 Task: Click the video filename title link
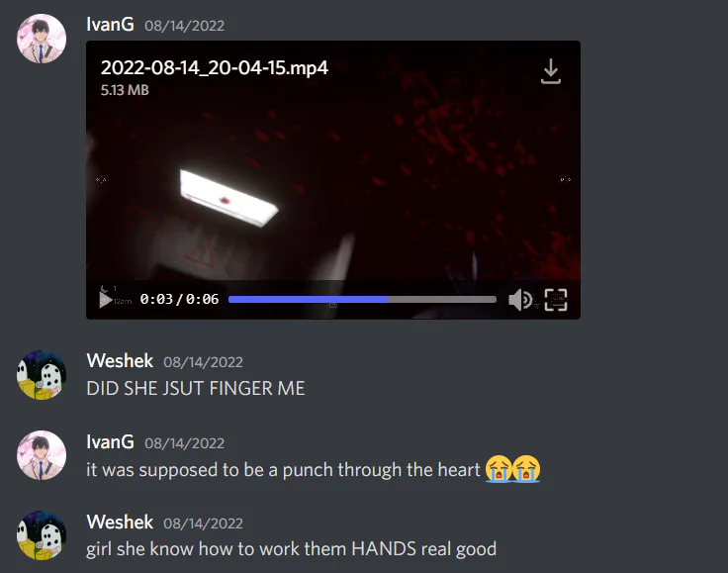click(x=215, y=68)
